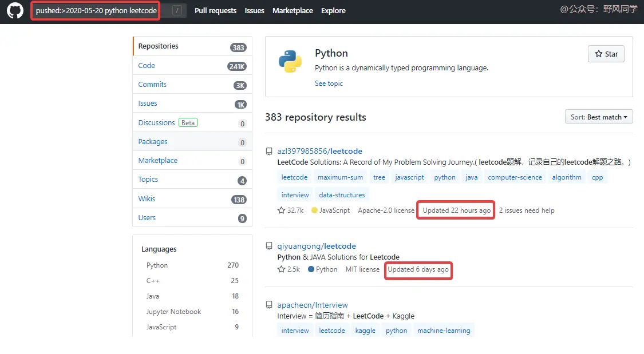
Task: Select Topics results filter
Action: click(192, 179)
